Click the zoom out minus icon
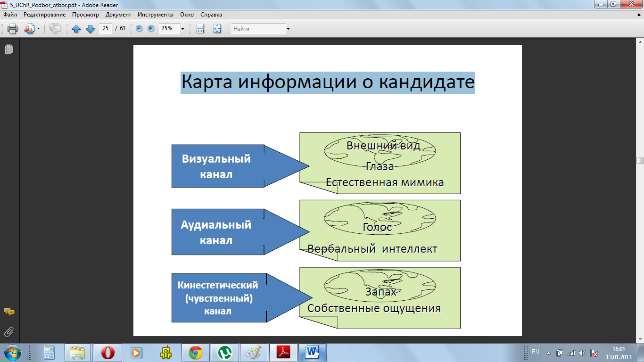 (139, 29)
